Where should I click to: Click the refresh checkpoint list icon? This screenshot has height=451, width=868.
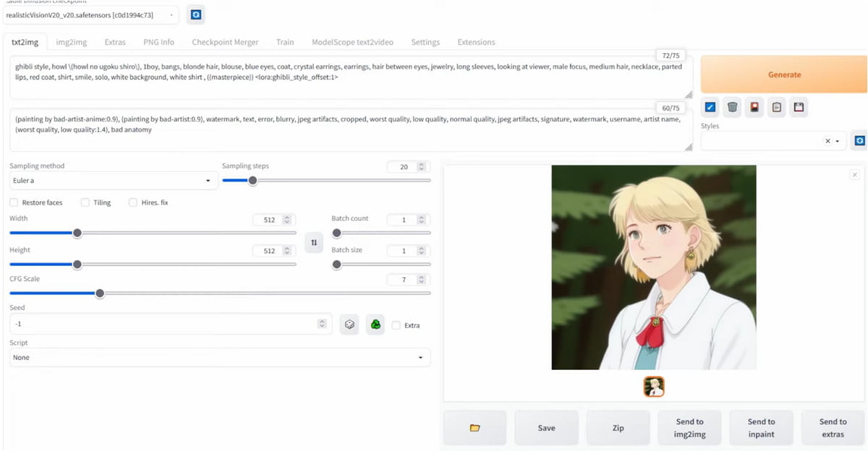point(195,14)
